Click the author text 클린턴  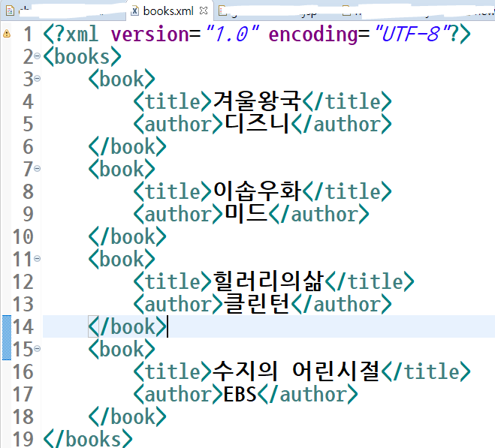click(257, 304)
